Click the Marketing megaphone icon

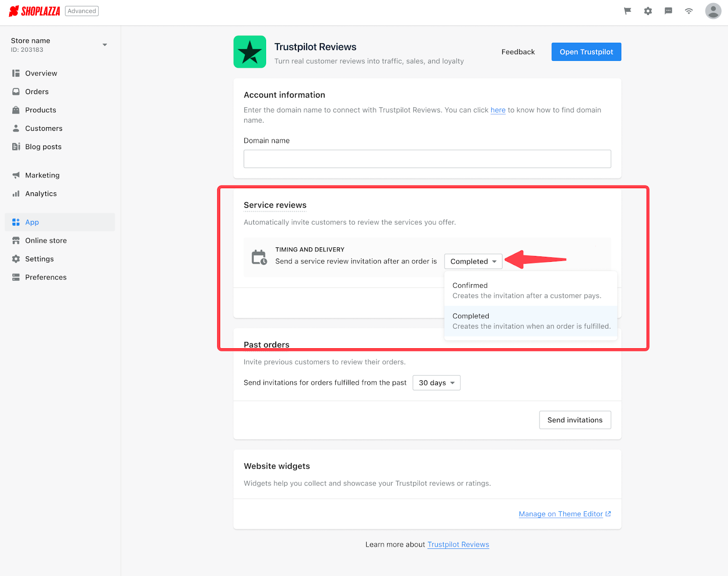click(x=16, y=175)
